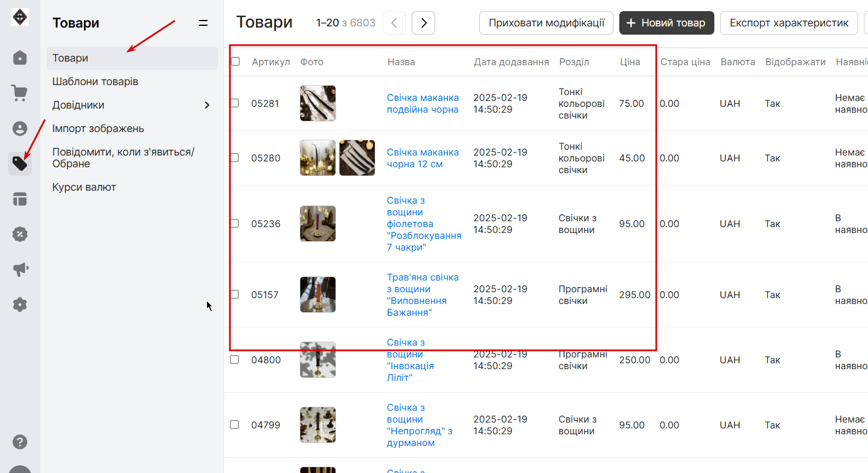Screen dimensions: 868x473
Task: Open Шаблони товарів menu item
Action: click(x=95, y=82)
